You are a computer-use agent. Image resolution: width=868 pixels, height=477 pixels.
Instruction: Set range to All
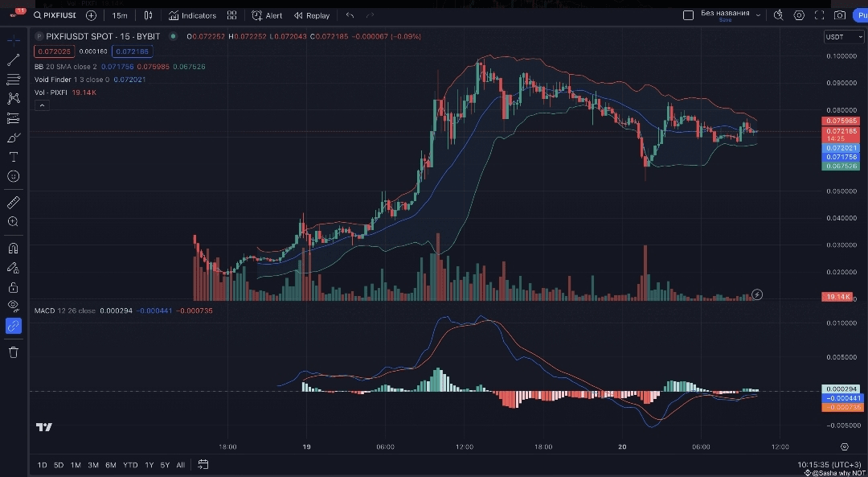point(181,465)
